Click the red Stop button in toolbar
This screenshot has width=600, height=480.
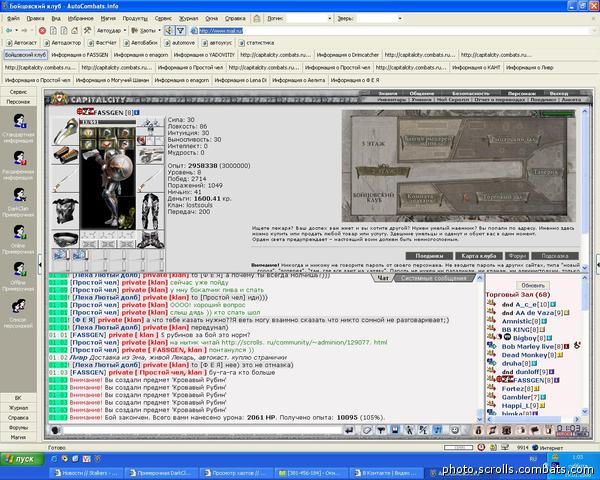(42, 30)
